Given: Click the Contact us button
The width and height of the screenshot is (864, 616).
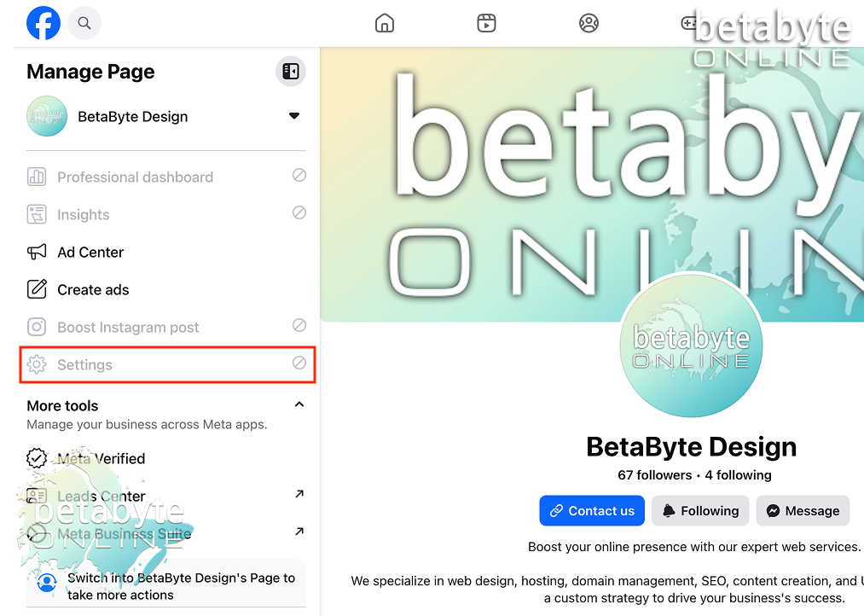Looking at the screenshot, I should (x=592, y=511).
